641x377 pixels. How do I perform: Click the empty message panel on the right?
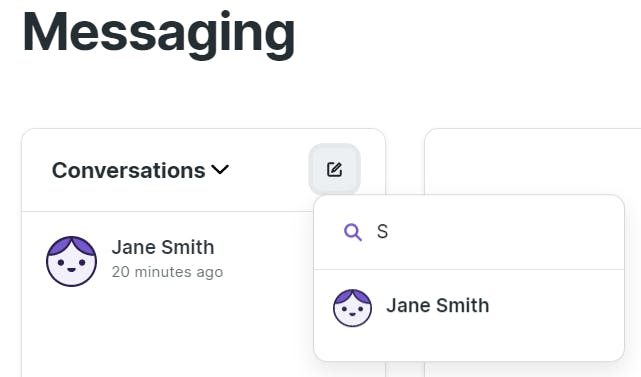point(533,164)
